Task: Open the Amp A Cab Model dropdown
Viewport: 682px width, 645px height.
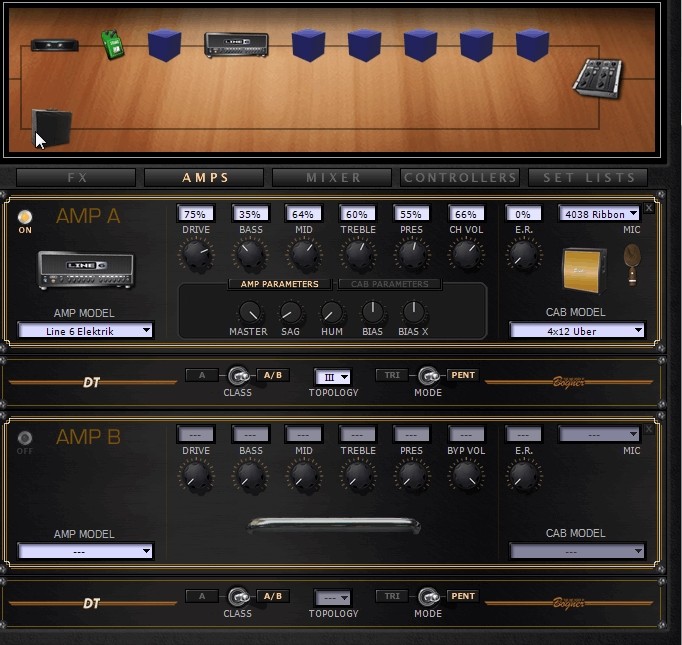Action: coord(577,331)
